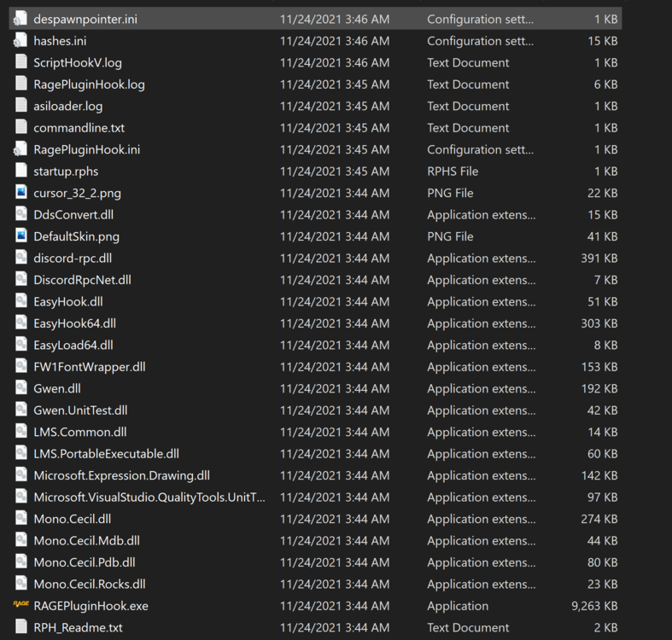Image resolution: width=672 pixels, height=640 pixels.
Task: Select file name despawnpointer.ini
Action: pos(85,20)
